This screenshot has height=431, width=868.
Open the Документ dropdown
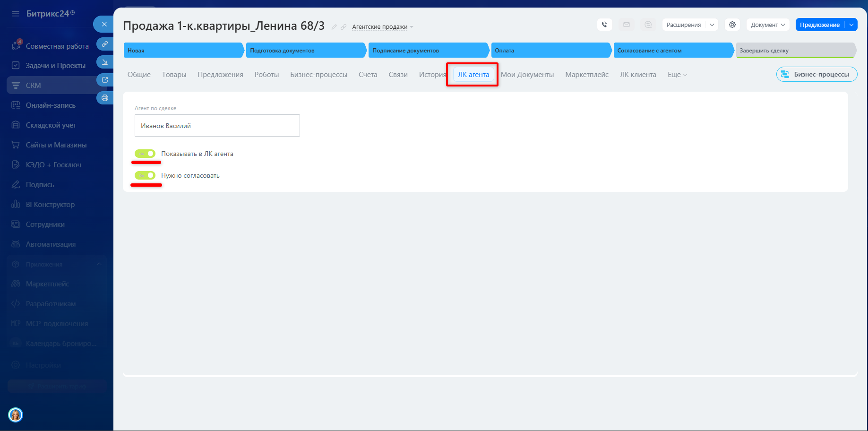(767, 25)
